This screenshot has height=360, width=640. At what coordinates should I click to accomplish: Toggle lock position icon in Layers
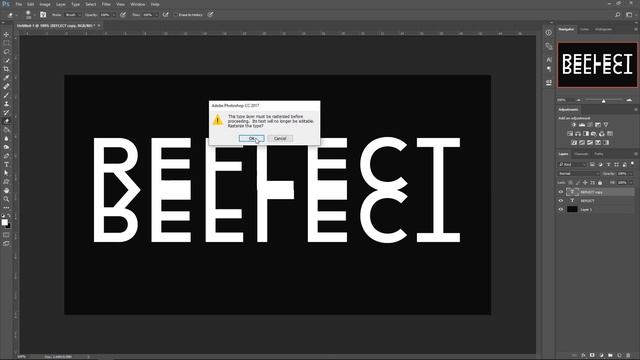(x=585, y=183)
